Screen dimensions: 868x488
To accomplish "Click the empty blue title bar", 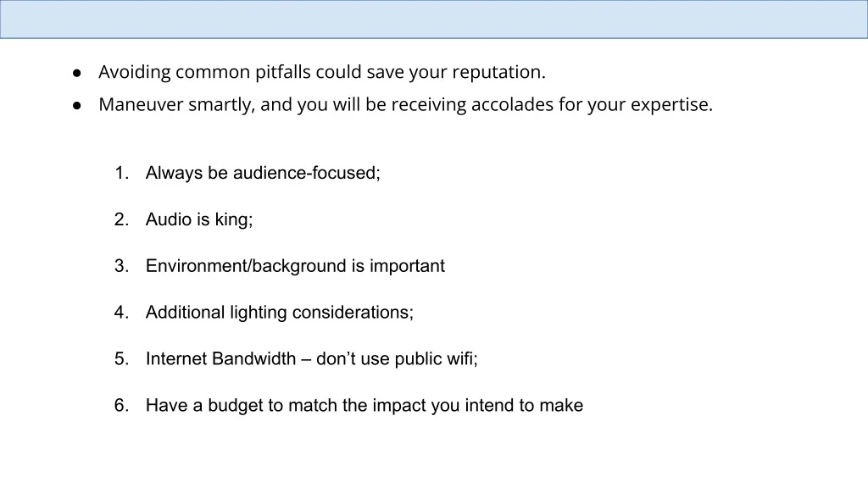I will tap(434, 19).
